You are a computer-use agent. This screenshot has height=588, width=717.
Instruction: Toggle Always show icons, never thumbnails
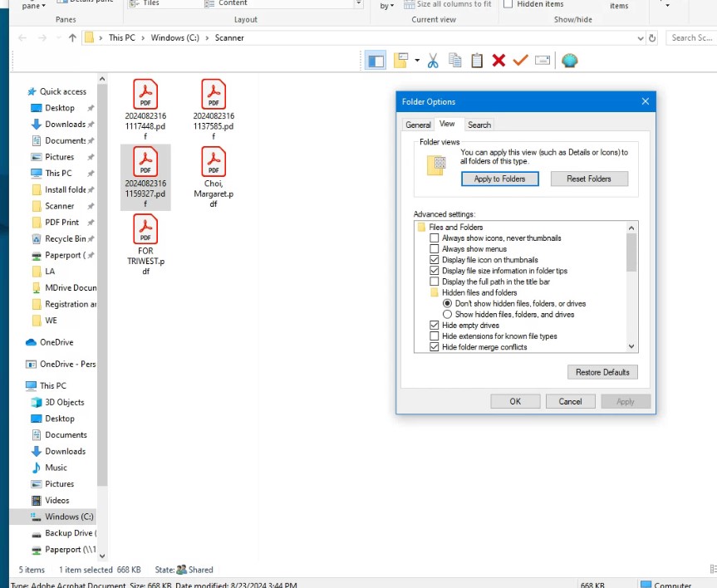coord(434,238)
